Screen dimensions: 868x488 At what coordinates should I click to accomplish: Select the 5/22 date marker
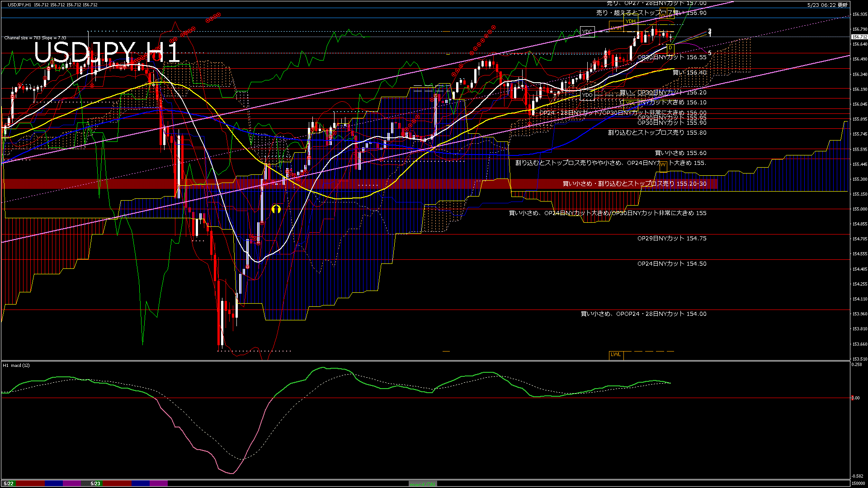tap(8, 483)
